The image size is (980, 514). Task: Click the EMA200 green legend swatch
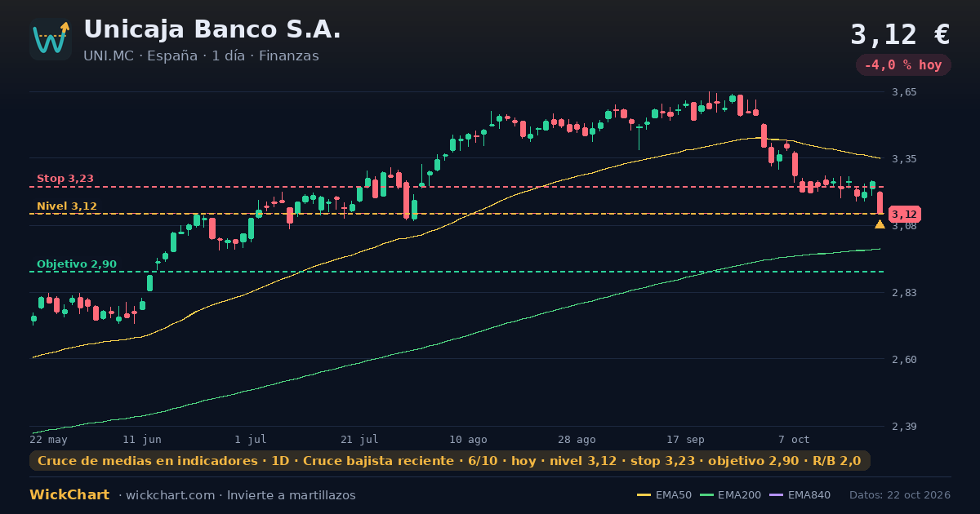tap(706, 495)
